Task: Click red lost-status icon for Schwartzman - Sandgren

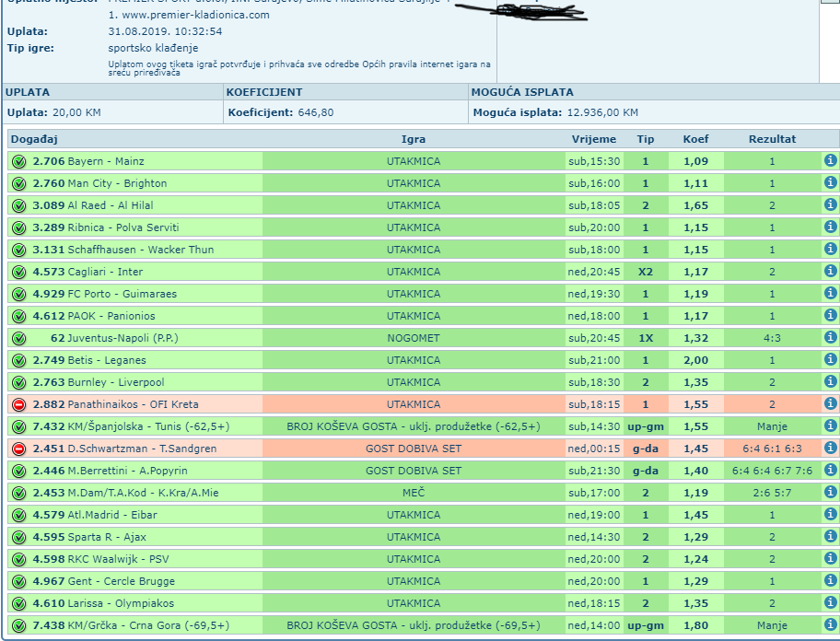Action: point(18,449)
